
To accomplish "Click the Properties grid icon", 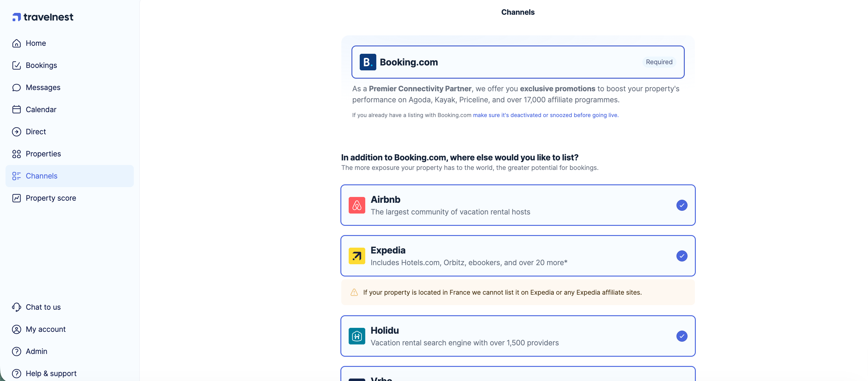I will pyautogui.click(x=17, y=154).
